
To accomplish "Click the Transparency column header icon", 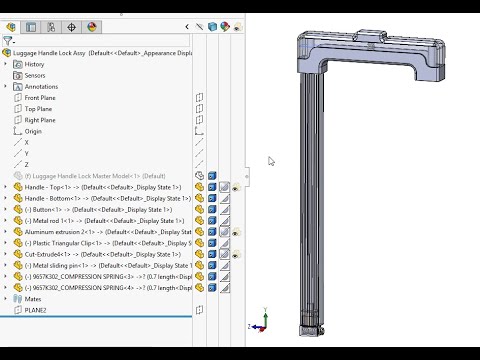I will coord(237,27).
